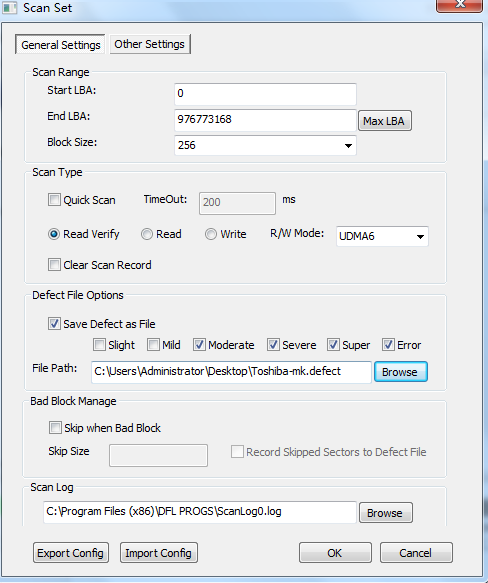Select the Read Verify radio button

54,234
